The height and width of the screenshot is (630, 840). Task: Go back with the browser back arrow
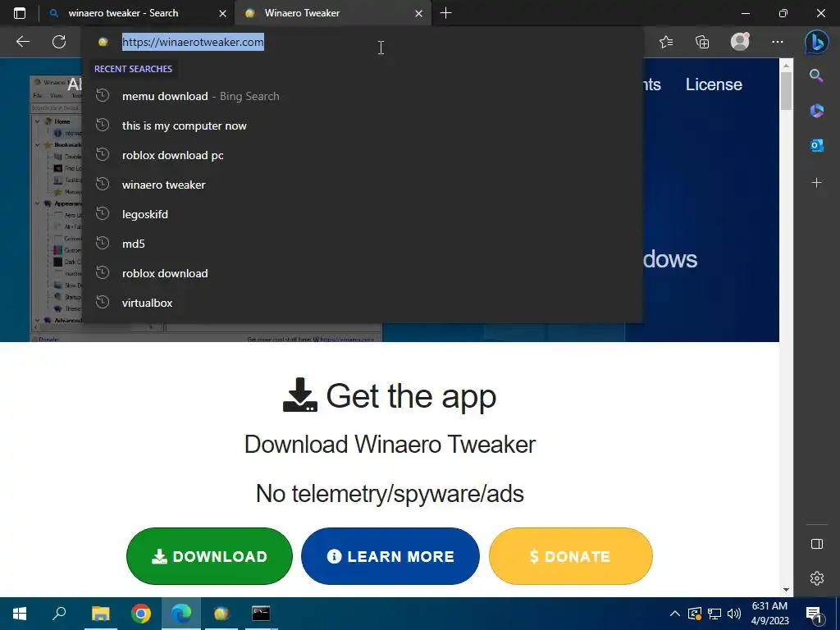tap(23, 42)
